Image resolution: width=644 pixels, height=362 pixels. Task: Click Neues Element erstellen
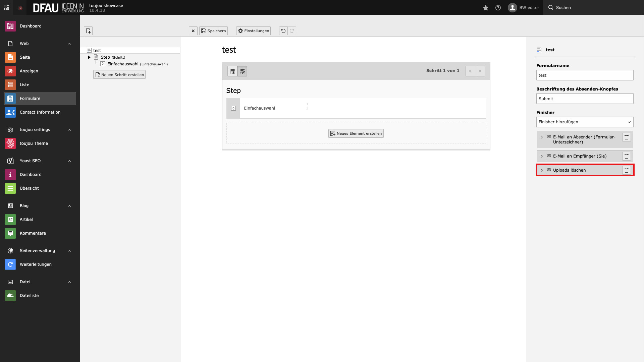click(x=356, y=133)
